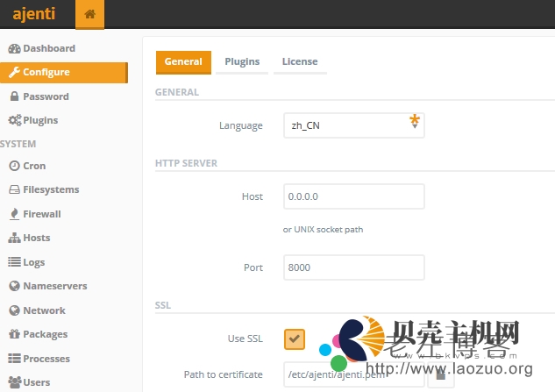Select the Configure sidebar label

click(46, 72)
